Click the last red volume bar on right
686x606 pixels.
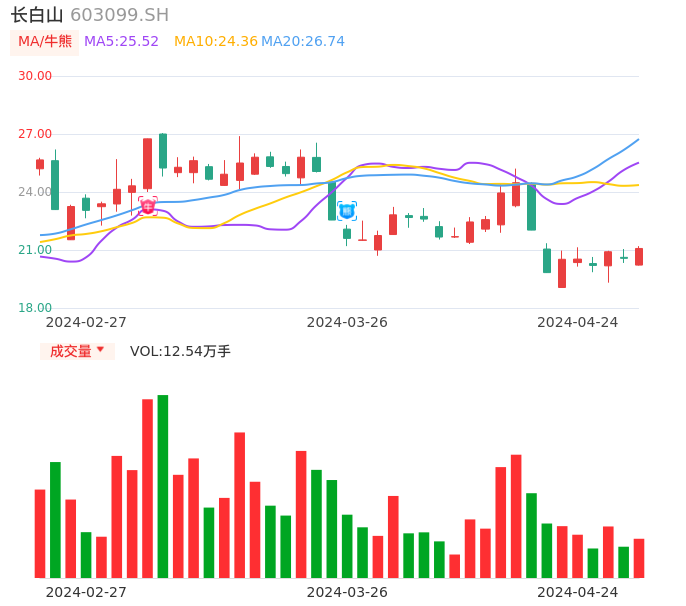[639, 558]
